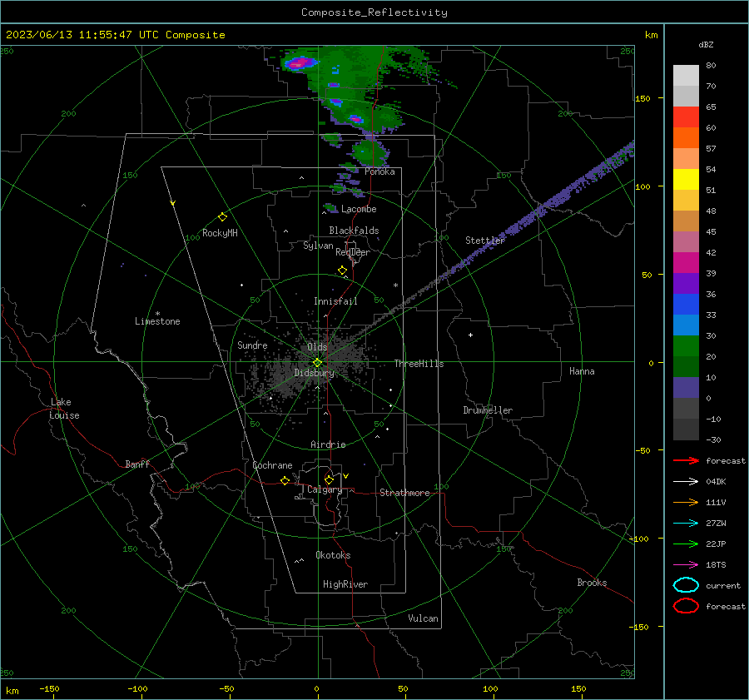Click the 100 bottom axis label

pyautogui.click(x=490, y=688)
